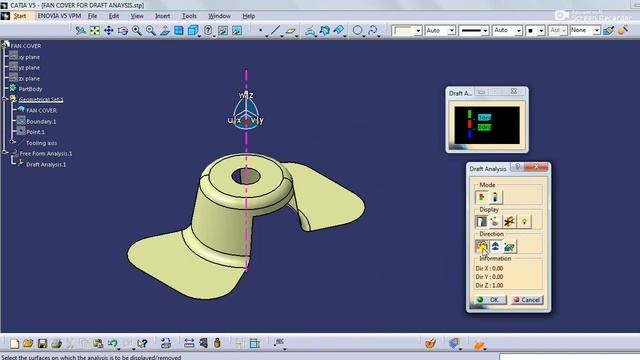Click the Fit All In icon
This screenshot has height=360, width=640.
coord(95,31)
